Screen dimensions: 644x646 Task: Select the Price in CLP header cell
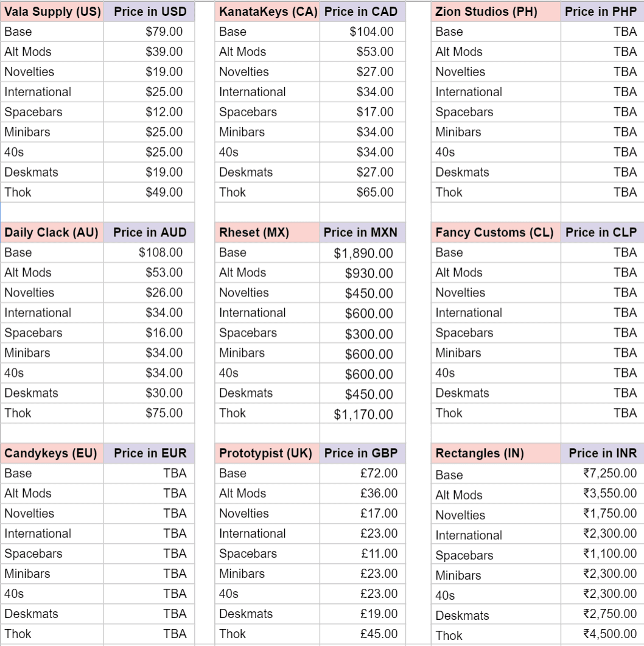pos(601,233)
